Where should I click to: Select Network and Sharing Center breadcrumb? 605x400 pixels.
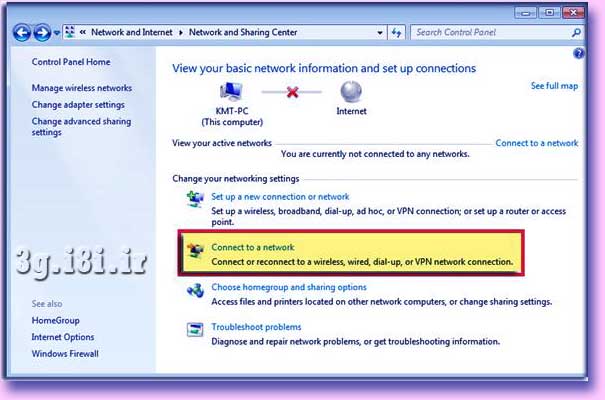click(243, 32)
